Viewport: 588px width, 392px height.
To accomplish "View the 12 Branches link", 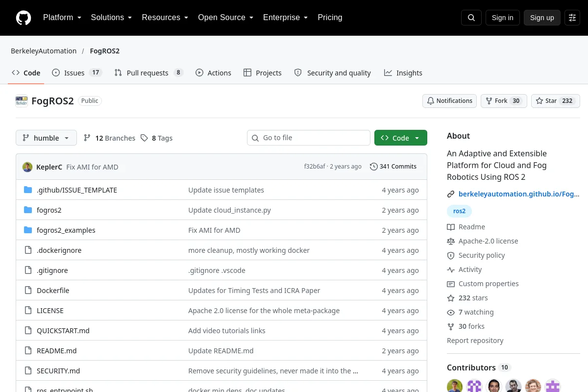I will click(109, 138).
